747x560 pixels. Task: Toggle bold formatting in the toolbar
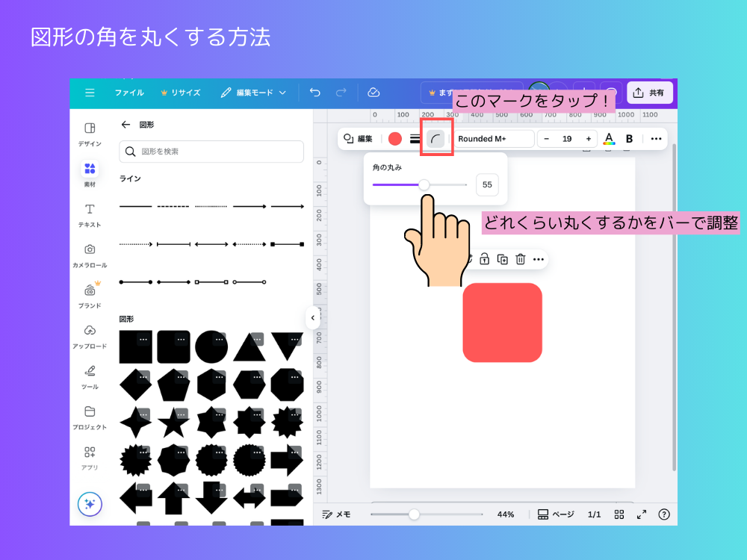pos(630,138)
